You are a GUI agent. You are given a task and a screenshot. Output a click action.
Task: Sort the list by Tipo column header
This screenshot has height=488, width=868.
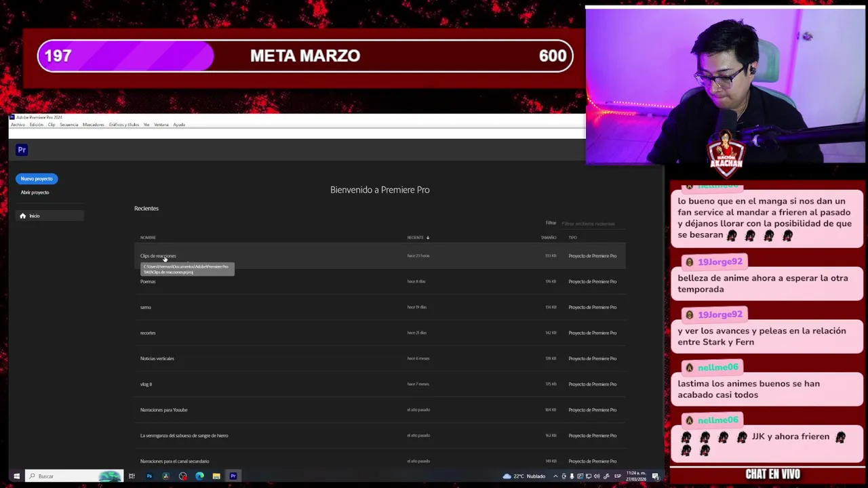click(572, 237)
